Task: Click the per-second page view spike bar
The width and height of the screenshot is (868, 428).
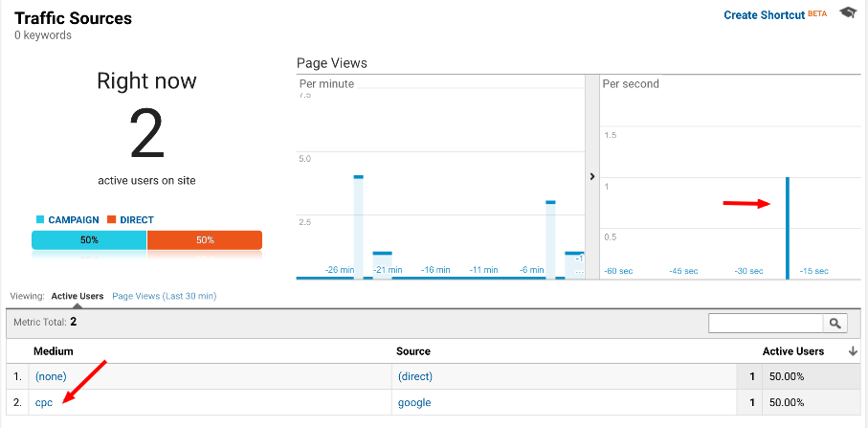Action: (787, 228)
